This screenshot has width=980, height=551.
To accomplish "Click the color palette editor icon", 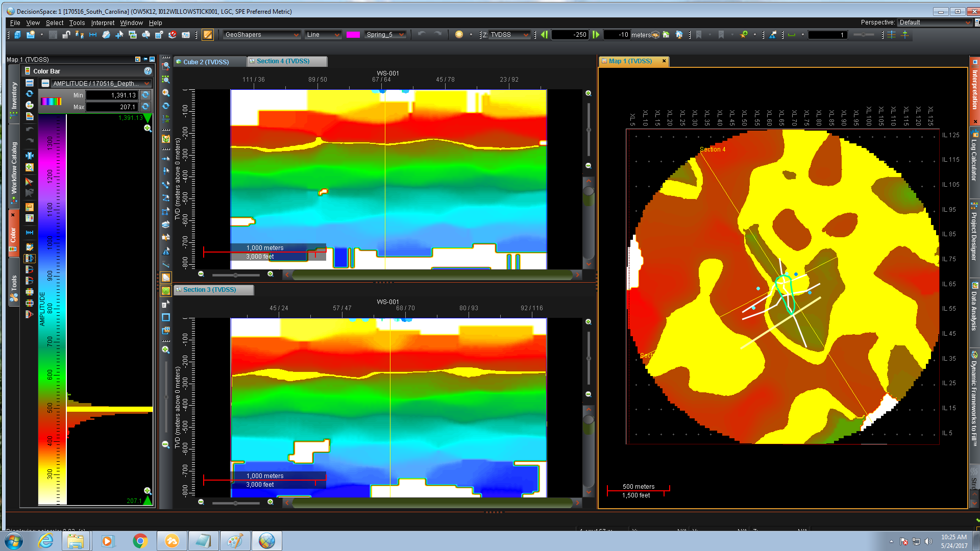I will pyautogui.click(x=30, y=105).
